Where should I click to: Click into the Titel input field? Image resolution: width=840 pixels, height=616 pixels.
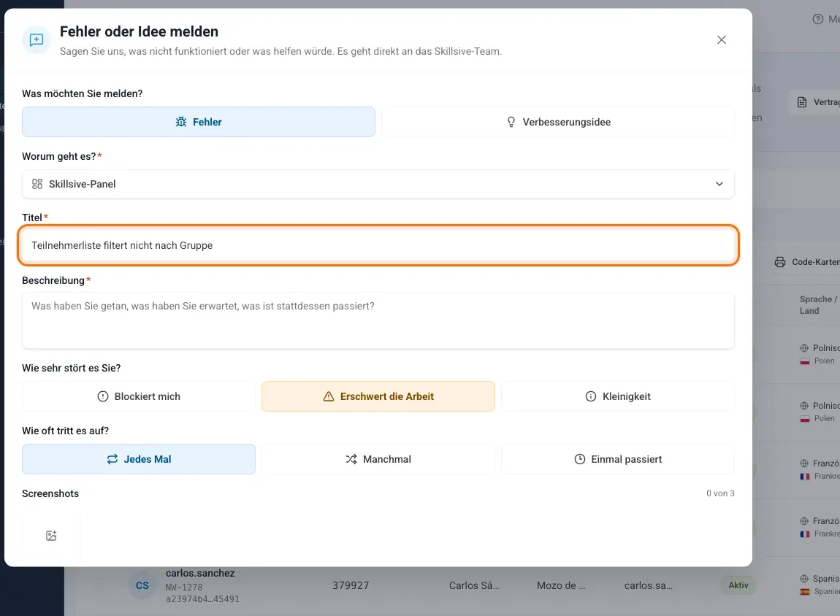point(378,246)
